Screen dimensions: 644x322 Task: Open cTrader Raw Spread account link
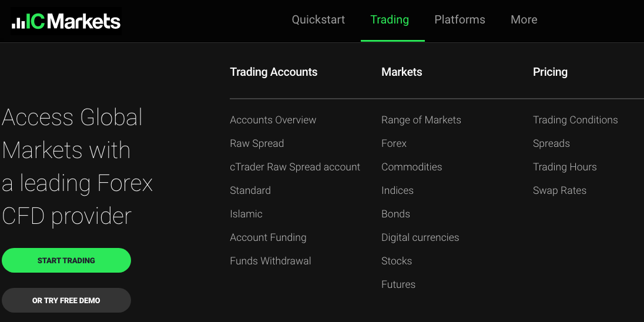(295, 167)
